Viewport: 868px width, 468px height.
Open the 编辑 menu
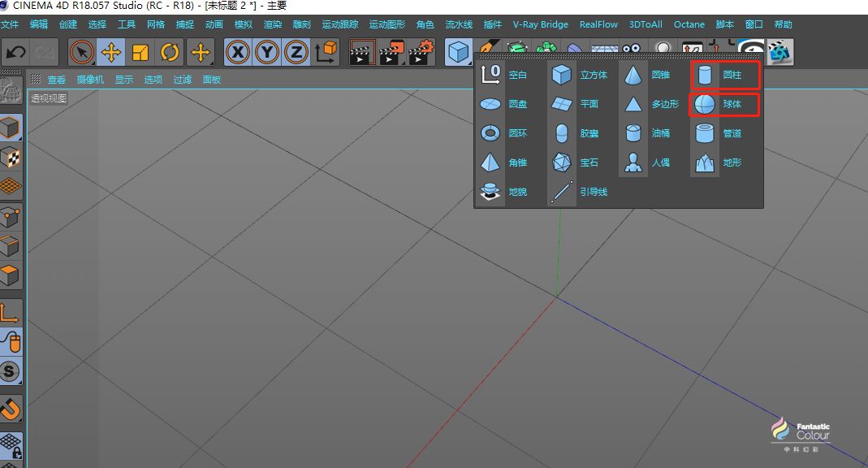(x=39, y=24)
